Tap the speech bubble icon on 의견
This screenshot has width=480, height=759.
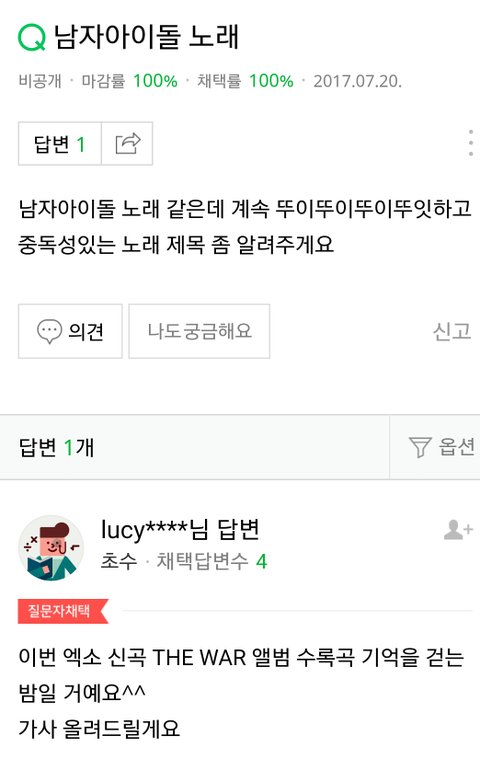pyautogui.click(x=49, y=332)
